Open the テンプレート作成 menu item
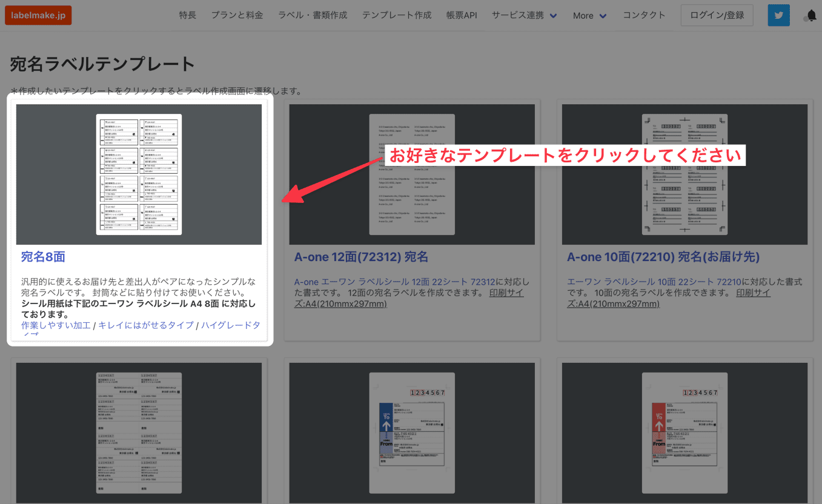 pos(396,15)
